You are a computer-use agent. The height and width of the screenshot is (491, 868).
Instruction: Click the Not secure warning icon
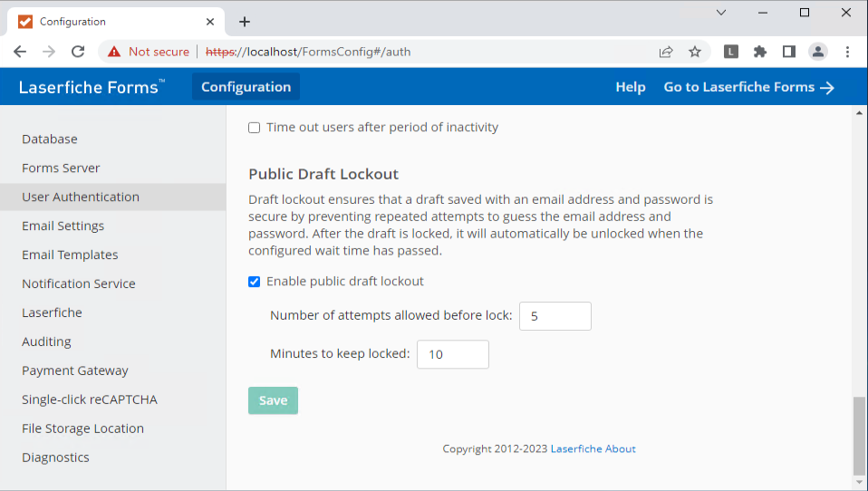pos(114,52)
